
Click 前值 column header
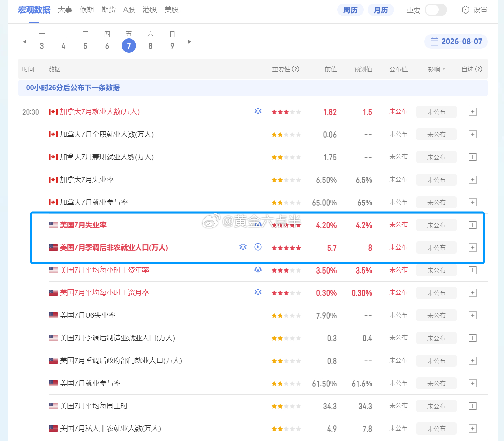(x=331, y=69)
